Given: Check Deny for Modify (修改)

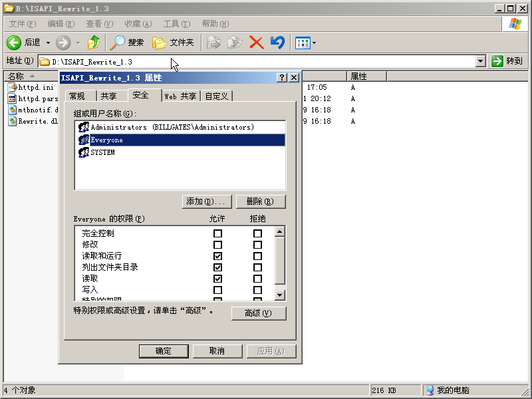Looking at the screenshot, I should pos(257,245).
